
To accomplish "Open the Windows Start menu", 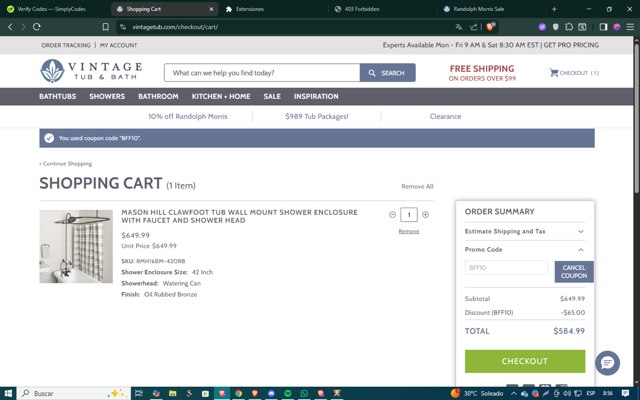I will pyautogui.click(x=8, y=393).
